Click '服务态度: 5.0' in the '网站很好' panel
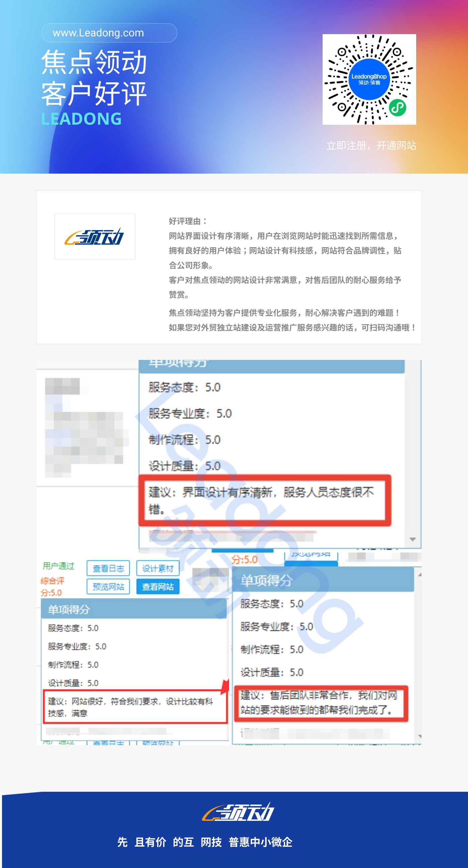Screen dimensions: 468x868 coord(73,628)
